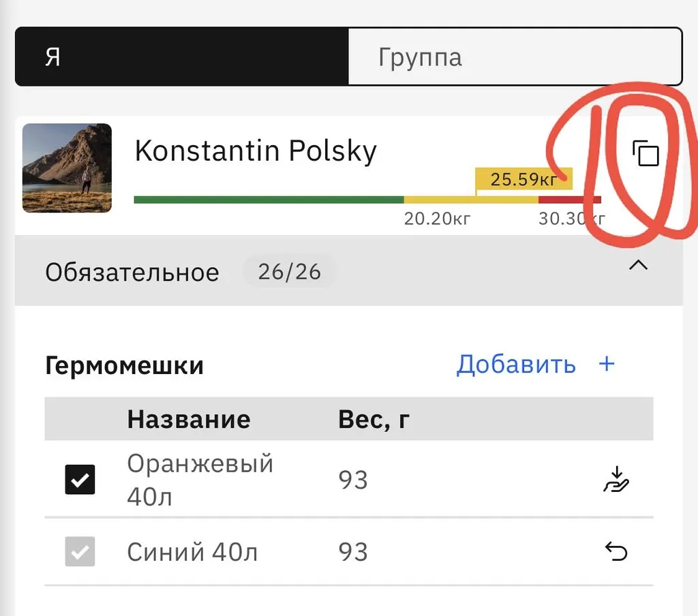The width and height of the screenshot is (698, 616).
Task: Click the 25.59кг weight marker
Action: pyautogui.click(x=523, y=179)
